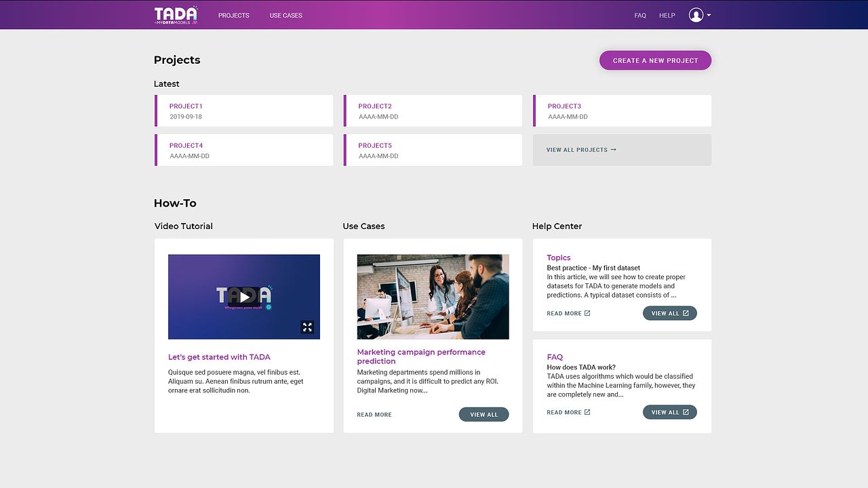
Task: Go to Use Cases in navigation bar
Action: (285, 16)
